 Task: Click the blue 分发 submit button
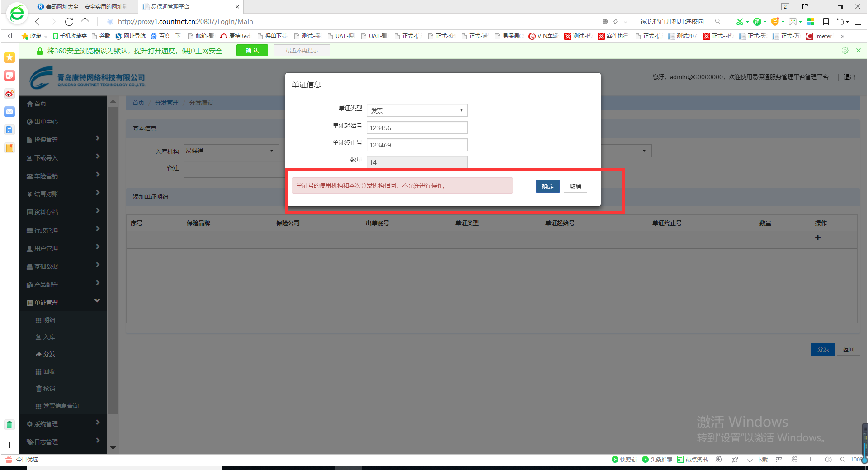823,349
